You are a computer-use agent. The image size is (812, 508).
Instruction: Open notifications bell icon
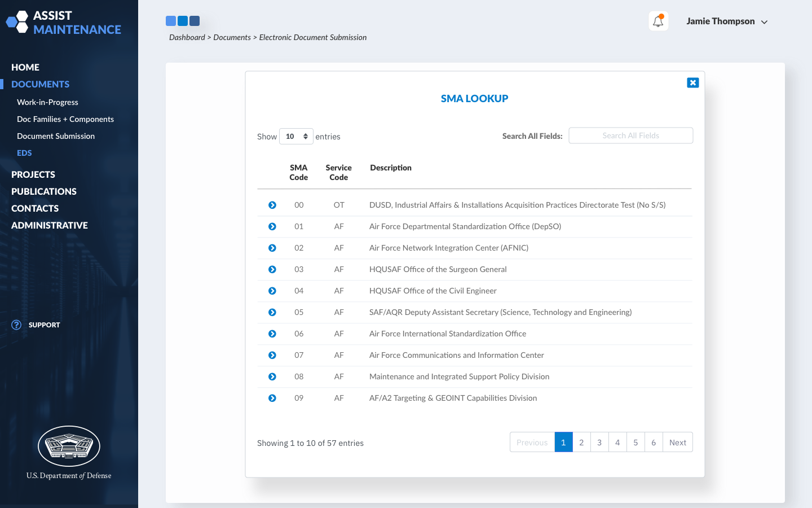click(x=658, y=21)
